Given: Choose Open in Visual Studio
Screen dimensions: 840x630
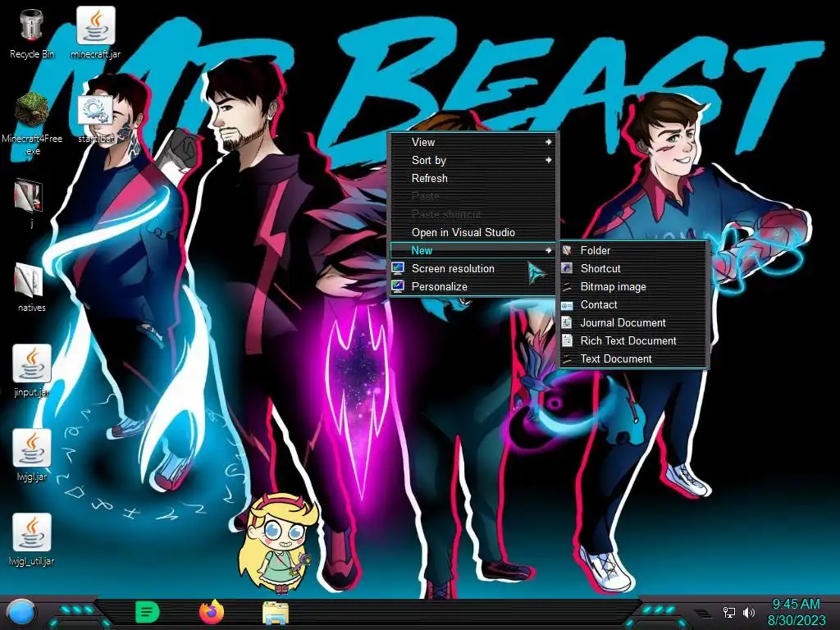Looking at the screenshot, I should click(x=473, y=232).
